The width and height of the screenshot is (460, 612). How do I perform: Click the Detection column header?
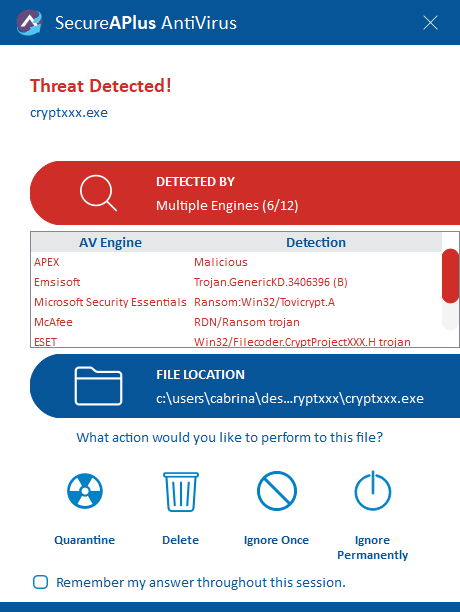316,242
